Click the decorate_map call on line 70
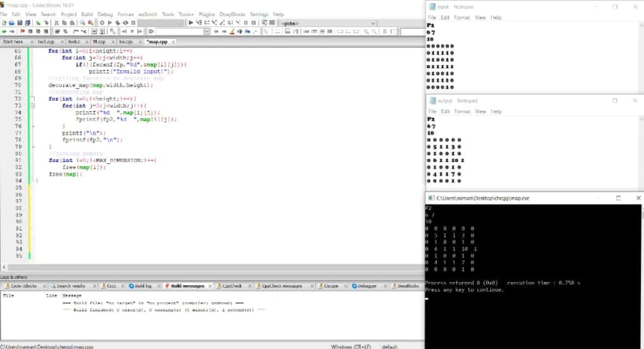 pos(100,85)
